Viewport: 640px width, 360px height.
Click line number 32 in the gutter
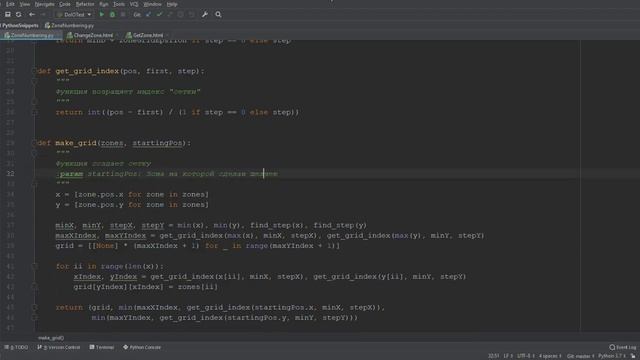click(x=10, y=174)
